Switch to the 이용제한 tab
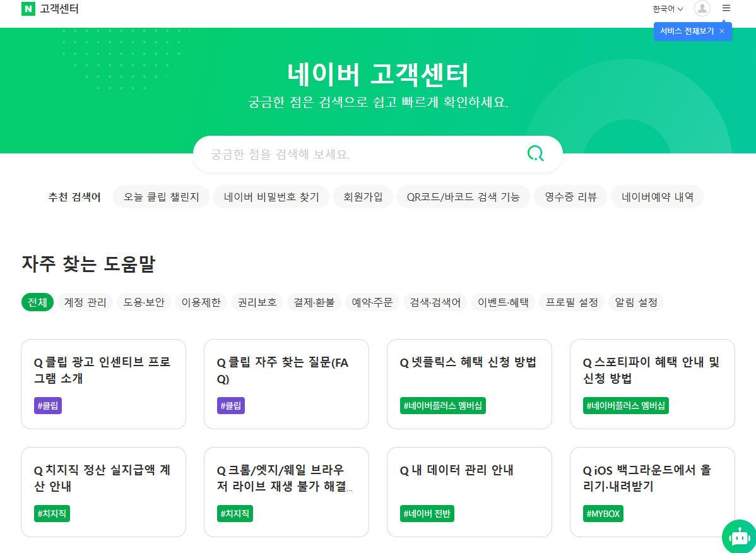The height and width of the screenshot is (553, 756). click(201, 302)
